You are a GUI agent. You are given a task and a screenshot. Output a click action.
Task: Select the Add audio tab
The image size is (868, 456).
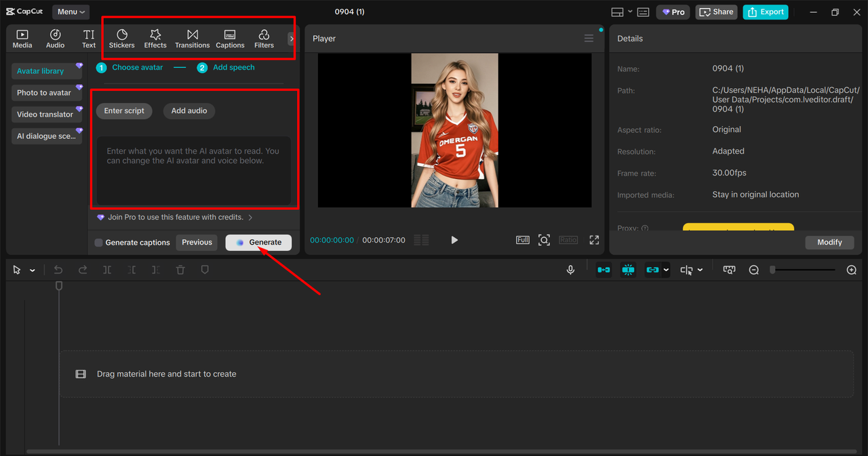(x=189, y=111)
